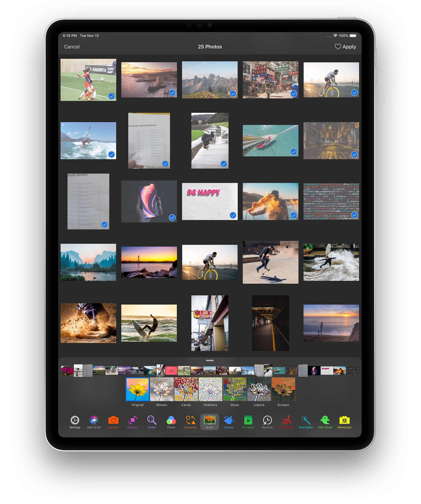Select the Hot Dogs sign photo
Image resolution: width=421 pixels, height=504 pixels.
(x=210, y=323)
